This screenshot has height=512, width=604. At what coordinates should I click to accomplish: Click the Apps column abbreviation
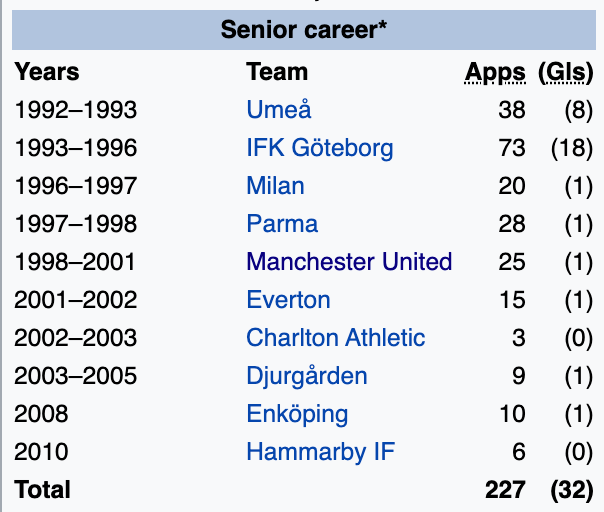(x=495, y=72)
